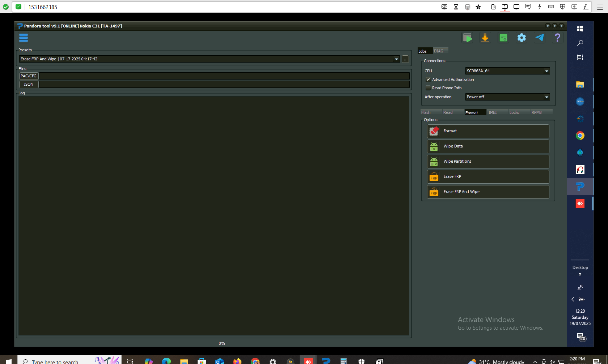Click the bottom taskbar search box

[69, 360]
